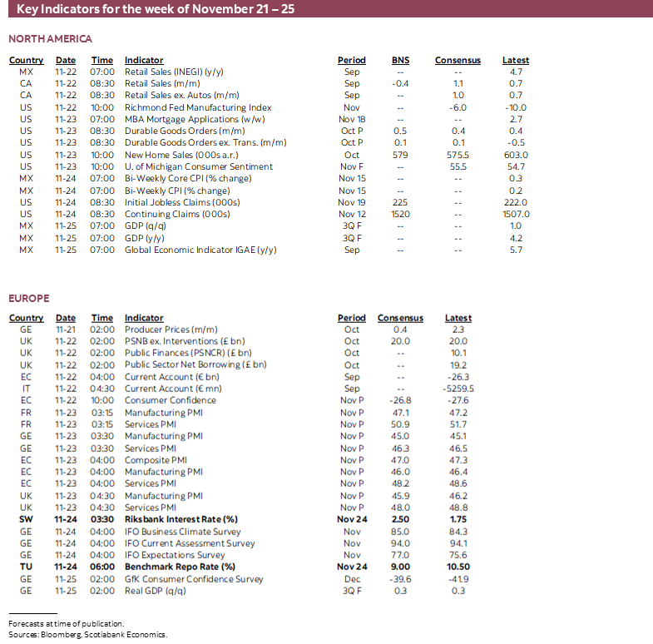Click the latest value '2.3'
This screenshot has height=644, width=653.
[458, 329]
